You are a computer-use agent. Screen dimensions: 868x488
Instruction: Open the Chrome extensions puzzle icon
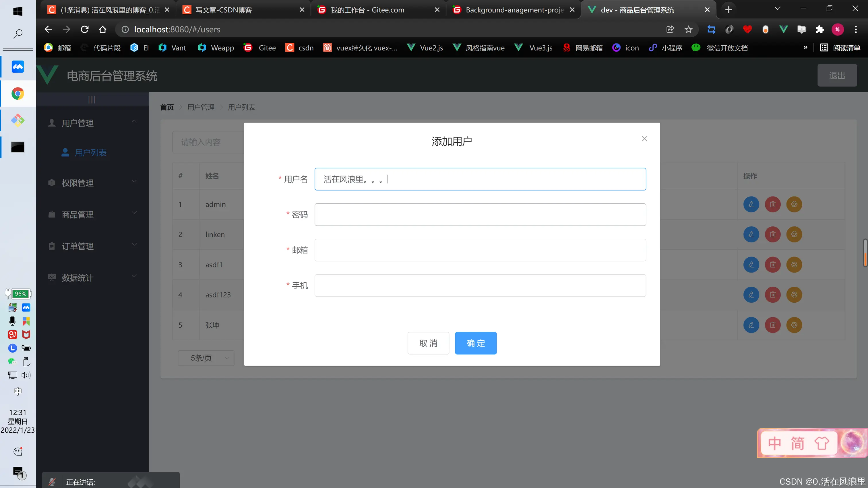(x=819, y=30)
